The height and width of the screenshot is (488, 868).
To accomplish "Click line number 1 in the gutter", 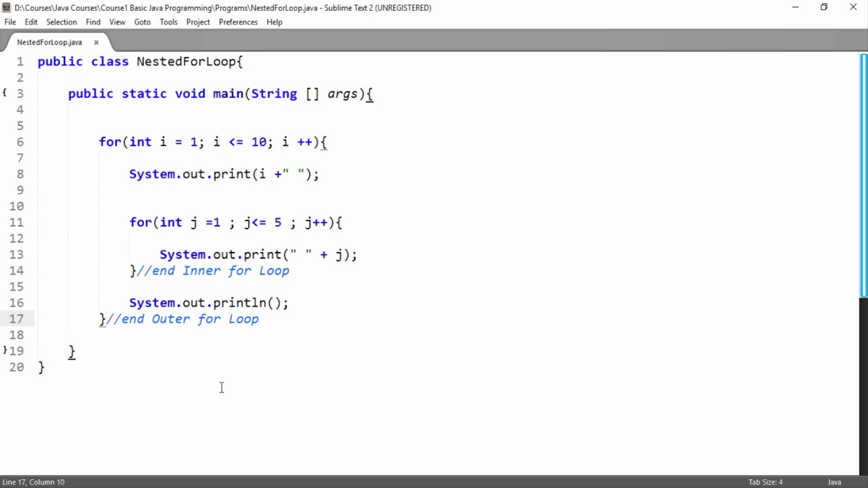I will 20,62.
